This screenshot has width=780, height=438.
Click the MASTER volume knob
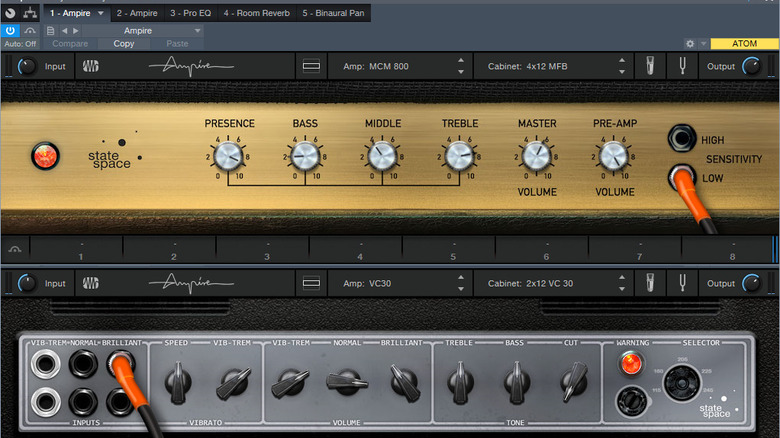[x=536, y=155]
